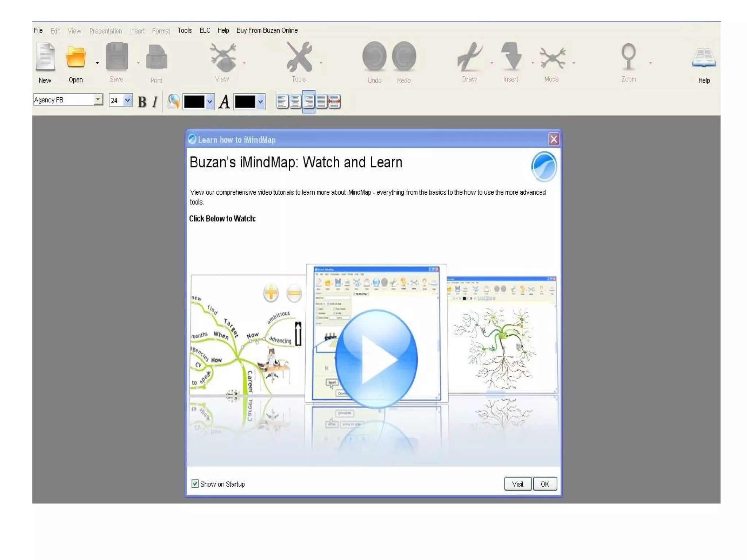This screenshot has width=747, height=560.
Task: Select the justify text alignment icon
Action: 321,101
